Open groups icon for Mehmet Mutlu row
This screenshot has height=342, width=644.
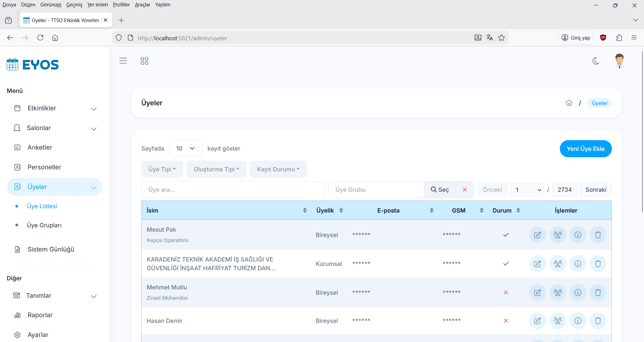[x=557, y=292]
